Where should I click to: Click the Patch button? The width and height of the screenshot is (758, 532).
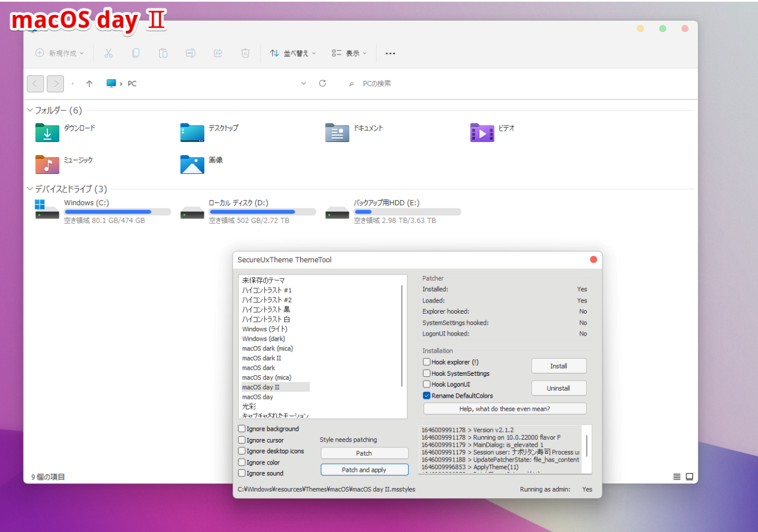(364, 453)
